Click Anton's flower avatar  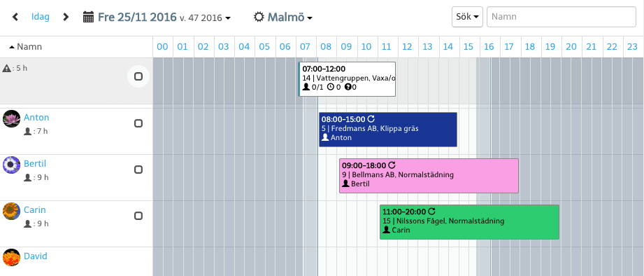pyautogui.click(x=11, y=118)
